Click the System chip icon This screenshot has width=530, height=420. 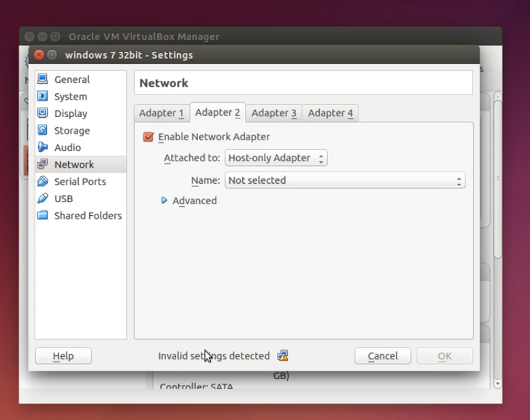tap(43, 96)
